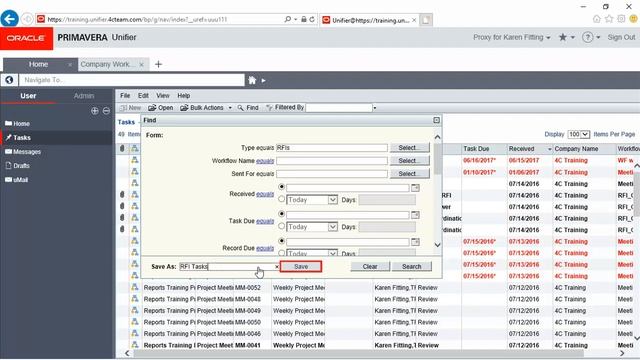The width and height of the screenshot is (640, 360).
Task: Open the File menu
Action: [x=125, y=96]
